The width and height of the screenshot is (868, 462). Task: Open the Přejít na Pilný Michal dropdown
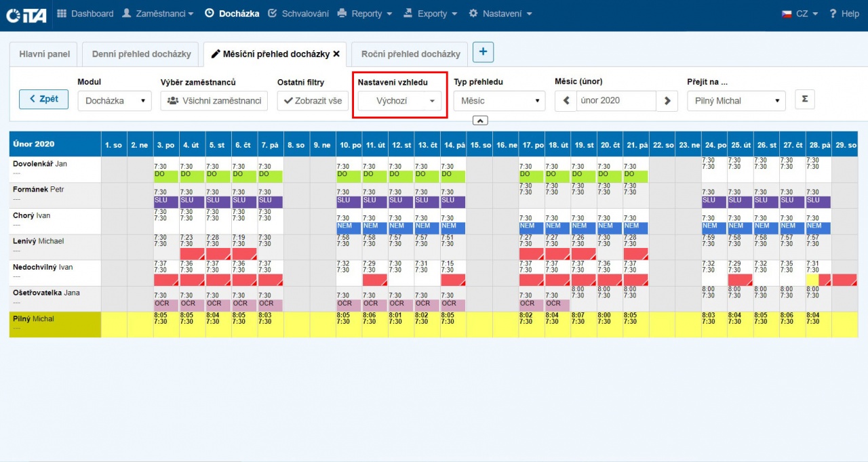[x=736, y=101]
